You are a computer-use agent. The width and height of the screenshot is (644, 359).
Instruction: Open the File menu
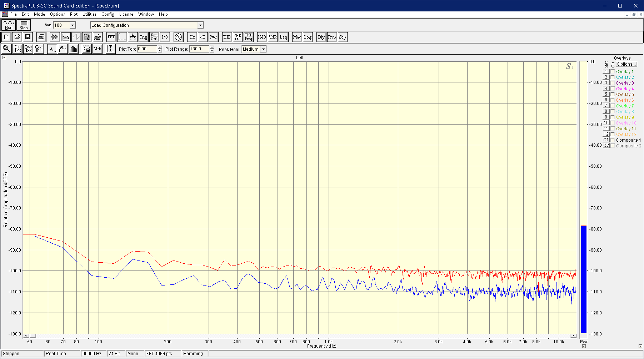(x=14, y=14)
